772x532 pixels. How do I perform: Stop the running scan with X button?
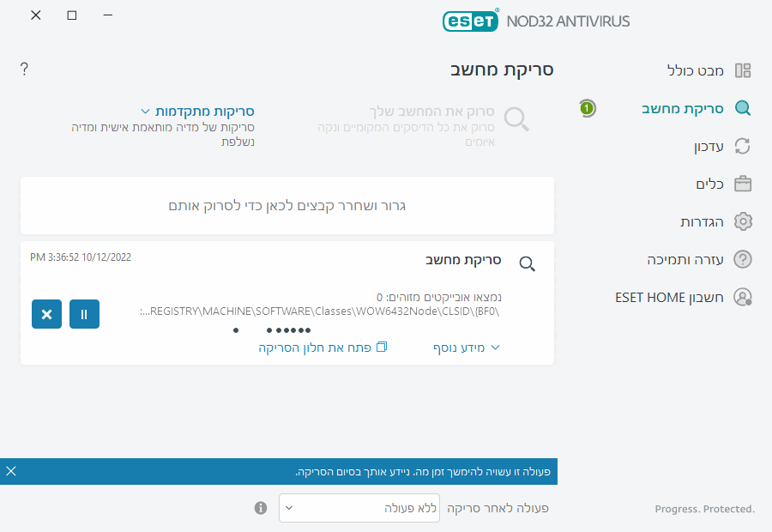coord(46,314)
